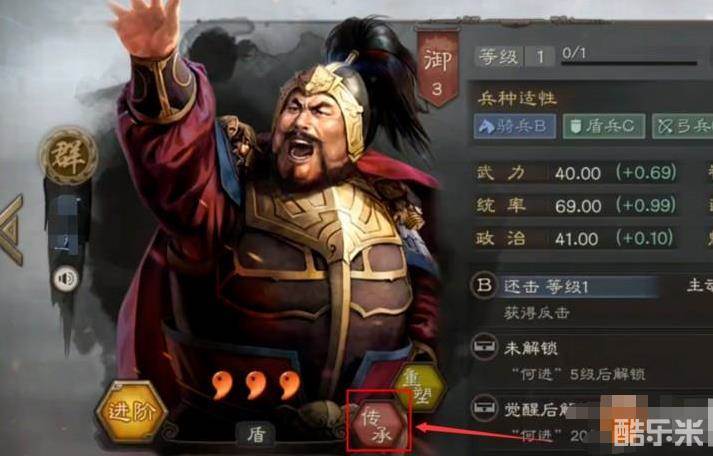The width and height of the screenshot is (713, 456).
Task: Select the 骑兵B troop tag
Action: (515, 126)
